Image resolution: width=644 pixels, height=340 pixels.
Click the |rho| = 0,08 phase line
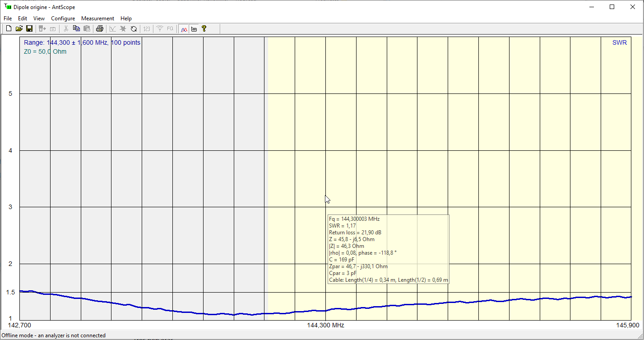point(363,253)
